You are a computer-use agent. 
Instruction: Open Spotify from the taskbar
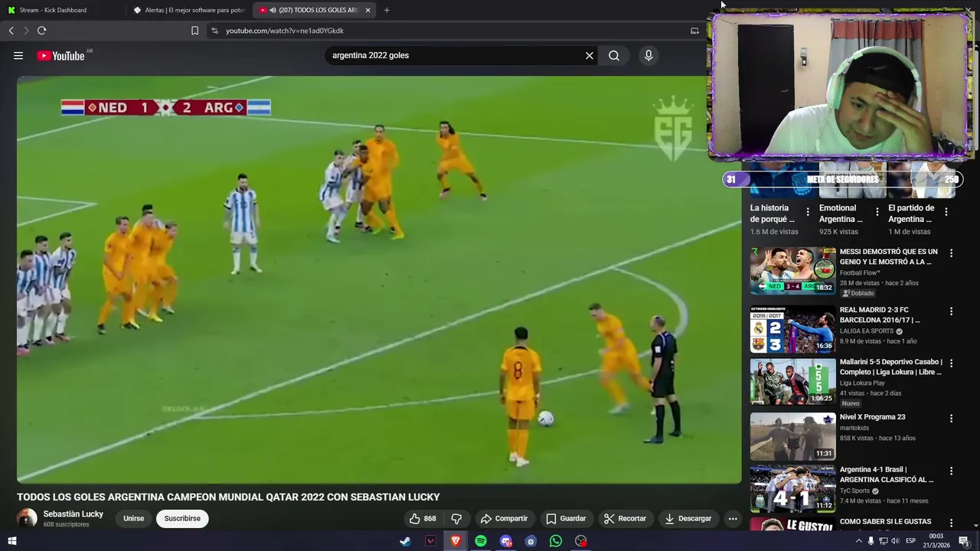pyautogui.click(x=481, y=541)
